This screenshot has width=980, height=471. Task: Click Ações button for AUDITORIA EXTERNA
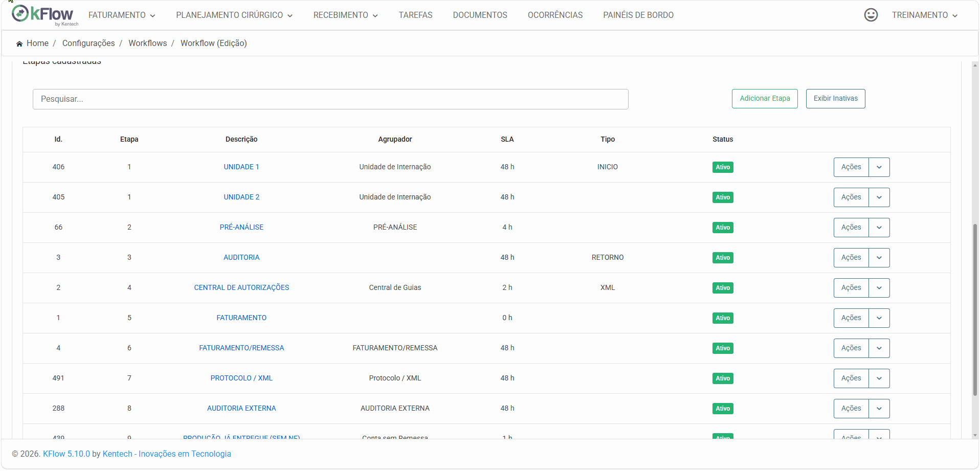click(x=851, y=409)
